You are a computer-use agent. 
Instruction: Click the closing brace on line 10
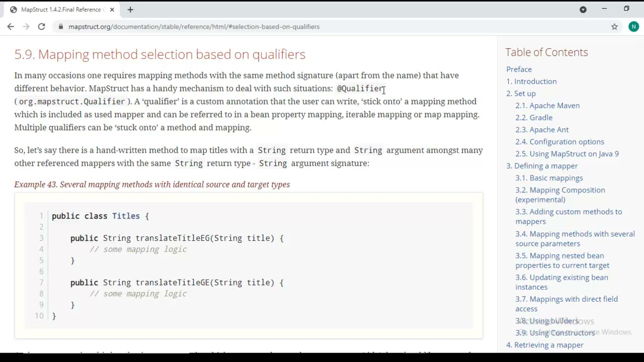[54, 316]
